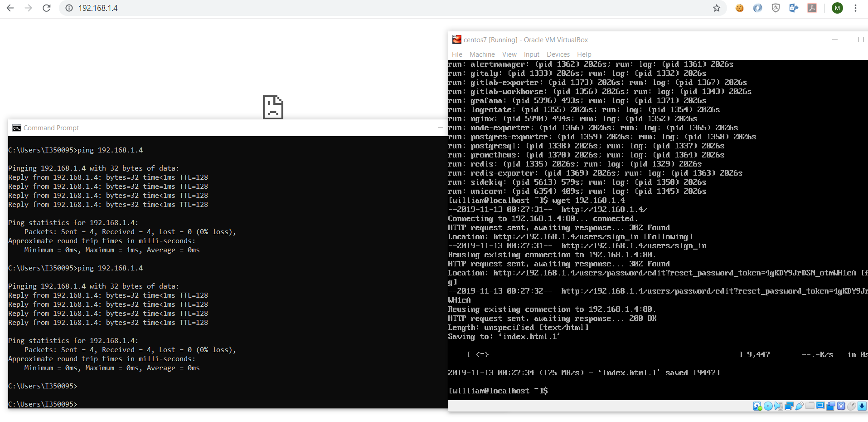Minimize the Command Prompt window
Screen dimensions: 868x422
440,128
